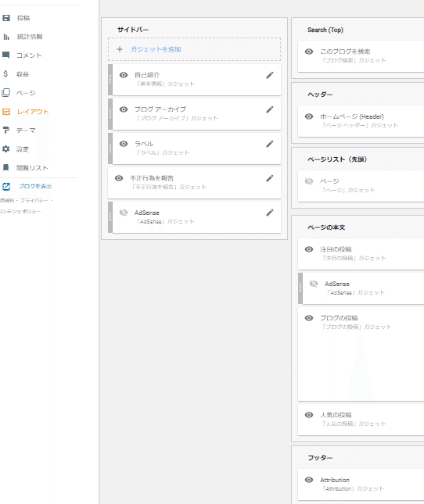Click the Search (Top) section heading
The image size is (424, 504).
point(325,30)
